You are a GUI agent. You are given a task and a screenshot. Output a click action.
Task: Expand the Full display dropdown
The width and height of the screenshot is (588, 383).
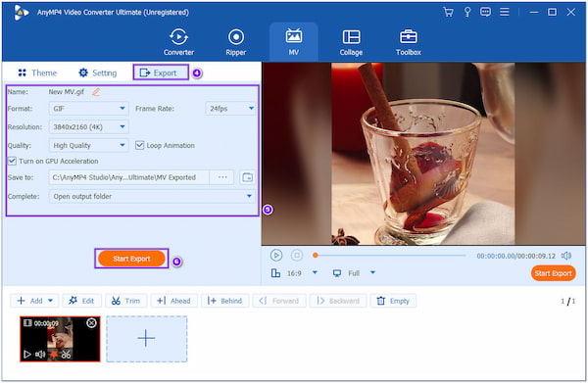(x=372, y=272)
